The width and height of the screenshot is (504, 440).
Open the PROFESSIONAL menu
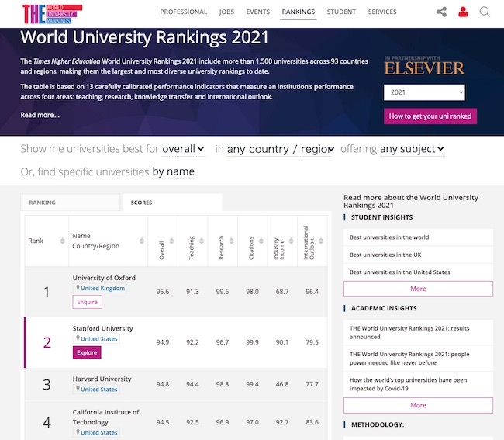coord(184,12)
